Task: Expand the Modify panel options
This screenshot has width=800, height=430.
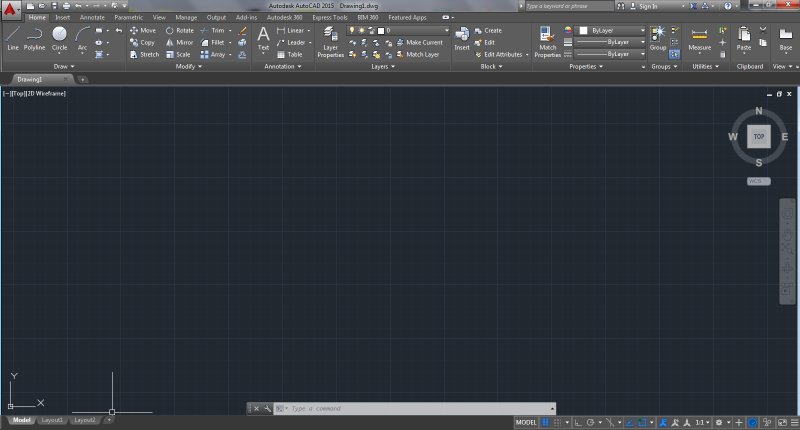Action: (189, 67)
